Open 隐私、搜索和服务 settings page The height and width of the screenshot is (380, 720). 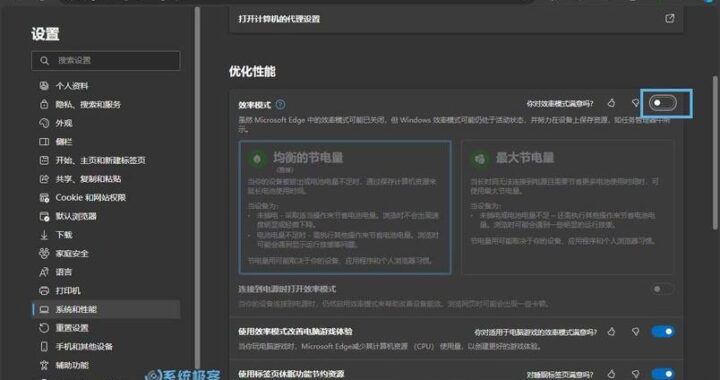[x=106, y=105]
